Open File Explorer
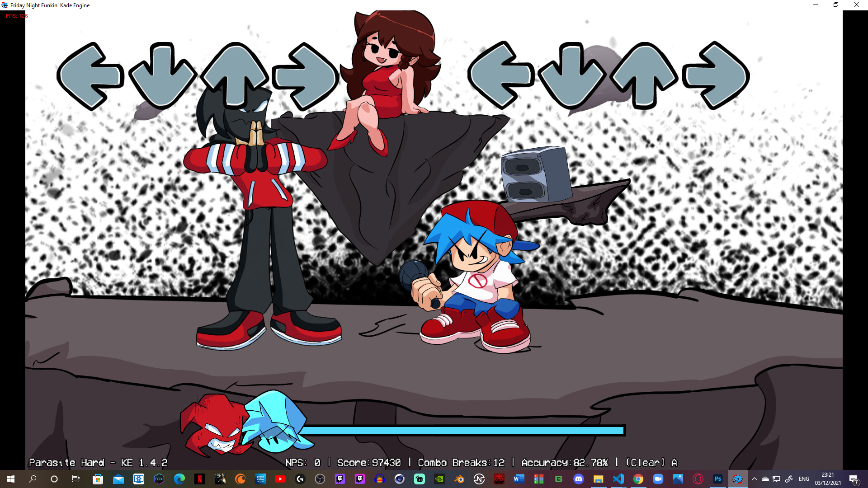The width and height of the screenshot is (868, 488). click(x=599, y=479)
